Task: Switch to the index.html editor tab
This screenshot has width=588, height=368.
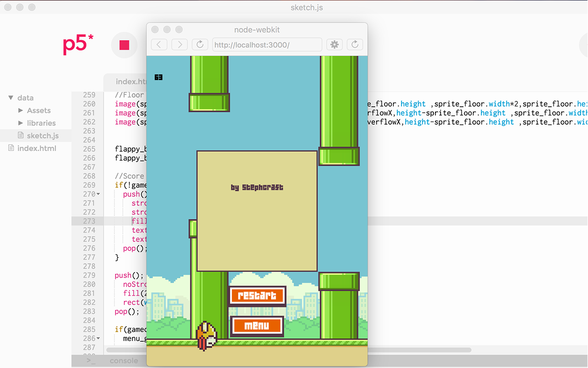Action: pos(130,81)
